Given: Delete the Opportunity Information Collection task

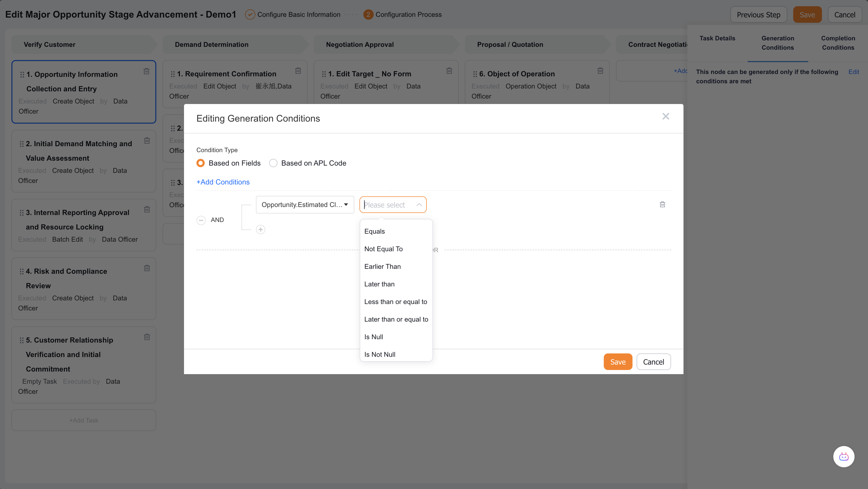Looking at the screenshot, I should (146, 71).
